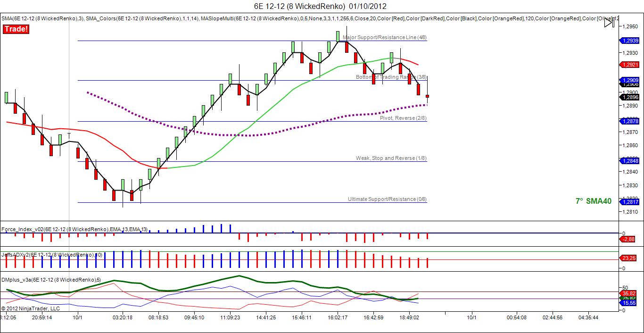Select the red 23,25 ADX value marker
The height and width of the screenshot is (333, 644).
(x=629, y=258)
